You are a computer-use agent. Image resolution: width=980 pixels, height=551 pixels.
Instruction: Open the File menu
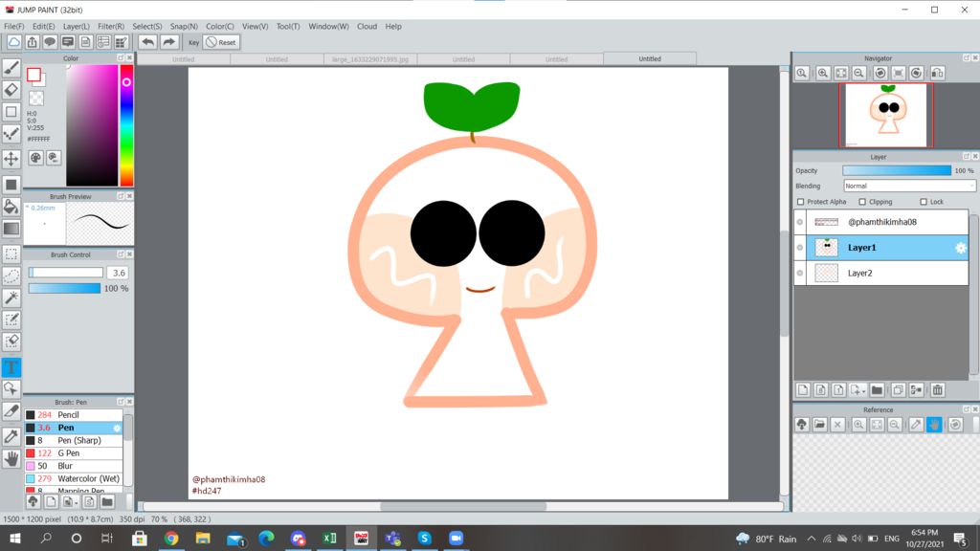[x=13, y=26]
